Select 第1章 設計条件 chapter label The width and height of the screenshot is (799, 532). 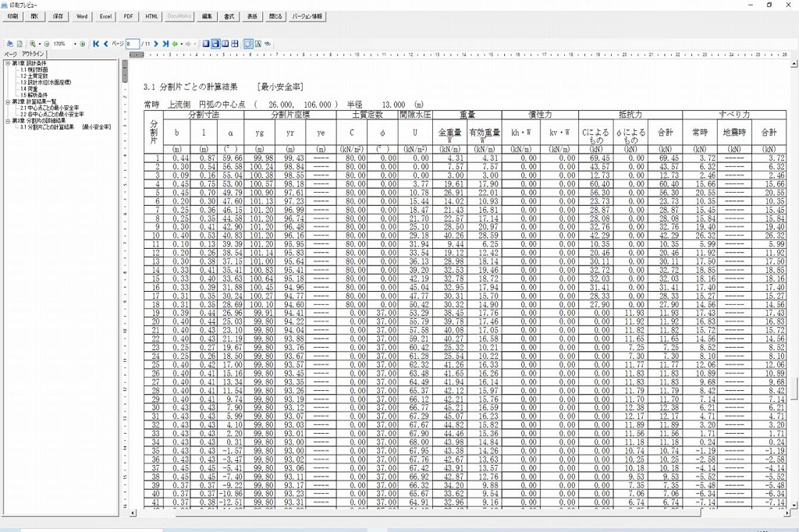[30, 63]
